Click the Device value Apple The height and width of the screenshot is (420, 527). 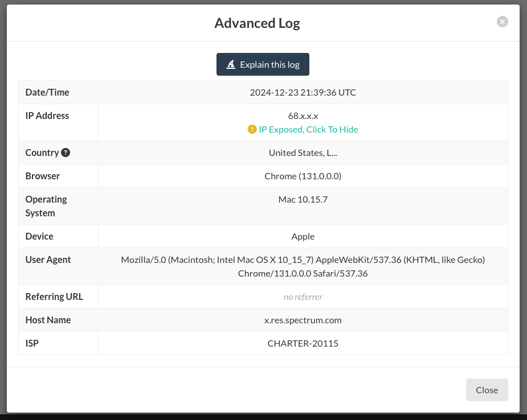point(303,236)
